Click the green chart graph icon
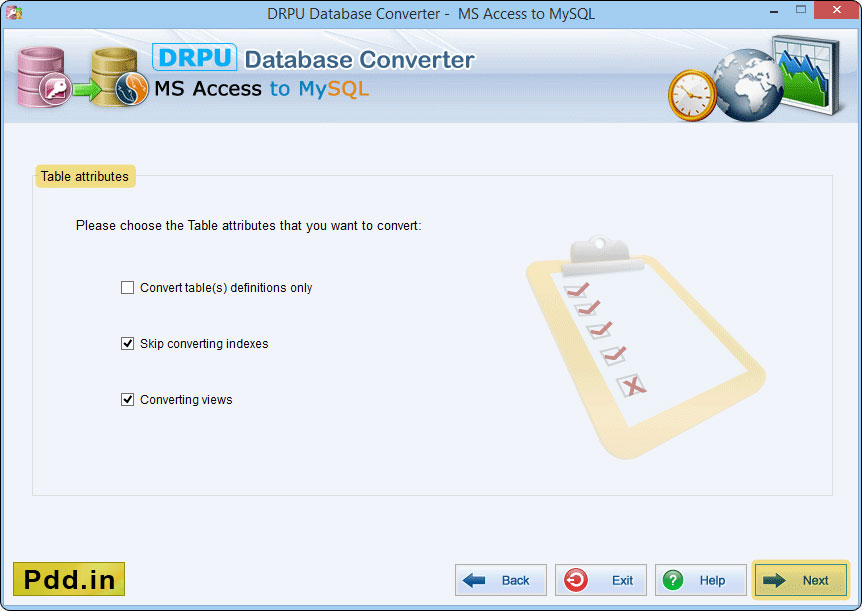The height and width of the screenshot is (611, 862). [807, 74]
